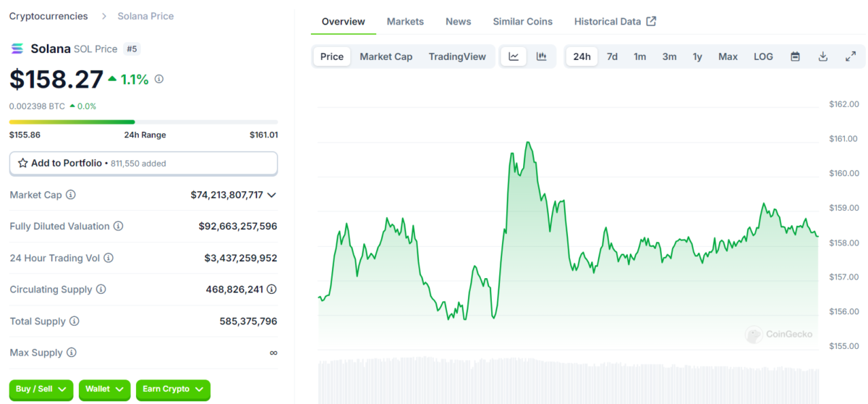Viewport: 868px width, 404px height.
Task: Click the 585,375,796 total supply value
Action: [x=248, y=321]
